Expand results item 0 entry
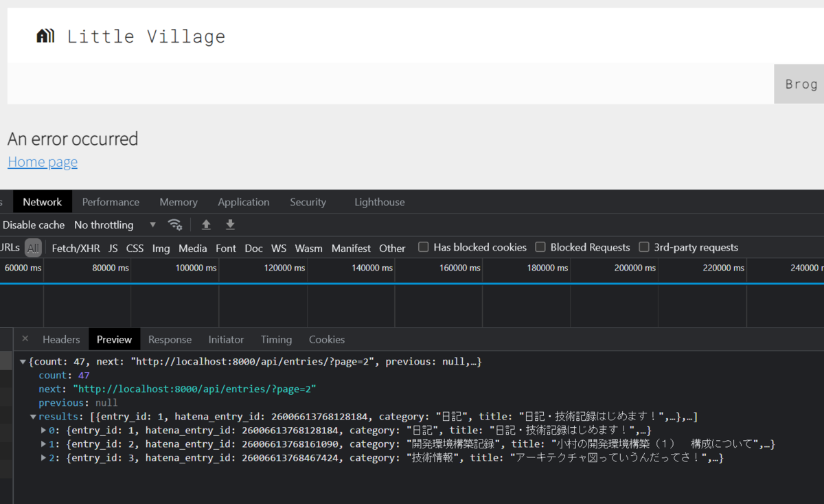Viewport: 824px width, 504px height. pos(45,431)
